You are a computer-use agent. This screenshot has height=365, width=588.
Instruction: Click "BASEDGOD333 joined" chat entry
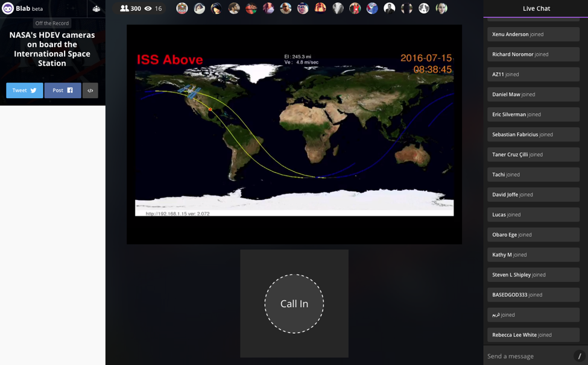tap(533, 295)
